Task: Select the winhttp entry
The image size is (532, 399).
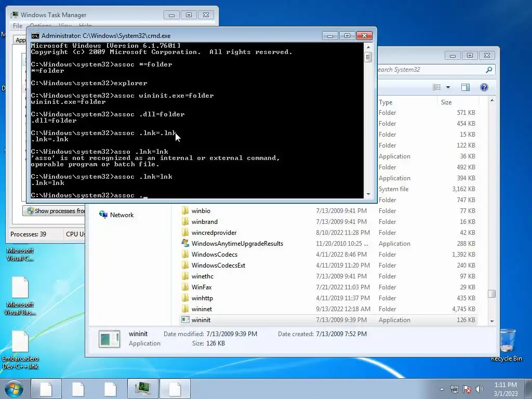Action: [328, 298]
